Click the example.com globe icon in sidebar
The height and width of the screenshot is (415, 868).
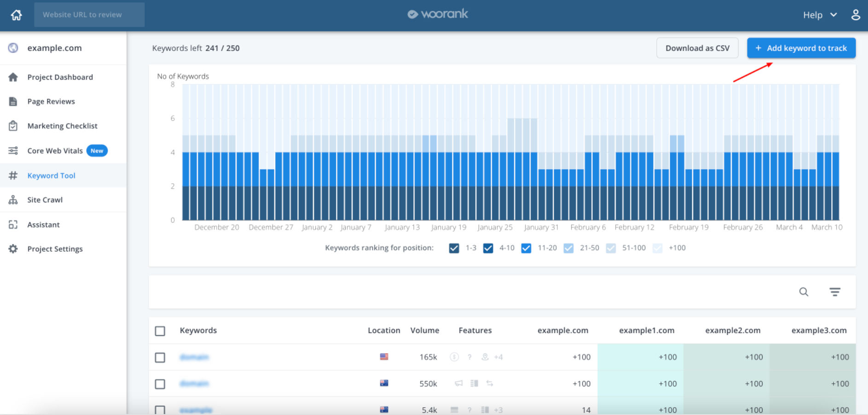point(13,48)
